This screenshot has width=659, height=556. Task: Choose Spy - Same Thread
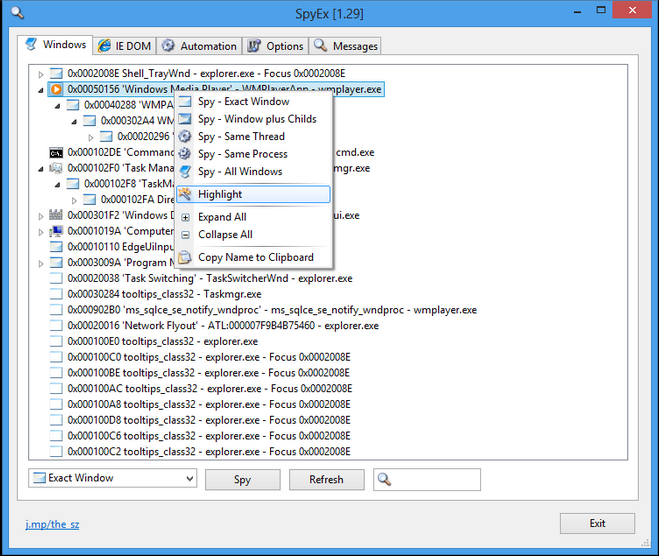click(x=253, y=137)
